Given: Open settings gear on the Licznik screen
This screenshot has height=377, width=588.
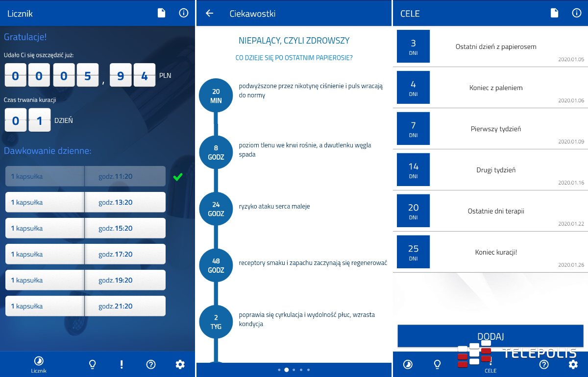Looking at the screenshot, I should tap(180, 364).
